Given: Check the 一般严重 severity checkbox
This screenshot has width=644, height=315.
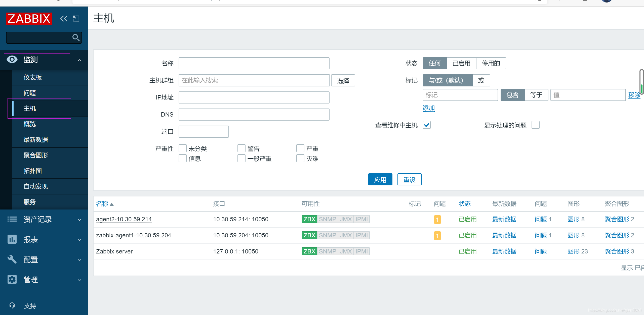Looking at the screenshot, I should pos(242,159).
